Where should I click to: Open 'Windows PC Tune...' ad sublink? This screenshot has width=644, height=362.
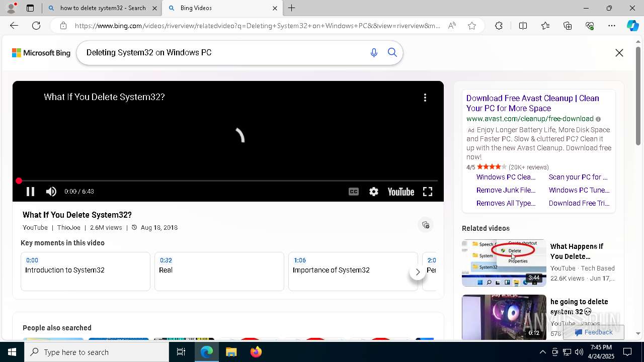[x=579, y=190]
